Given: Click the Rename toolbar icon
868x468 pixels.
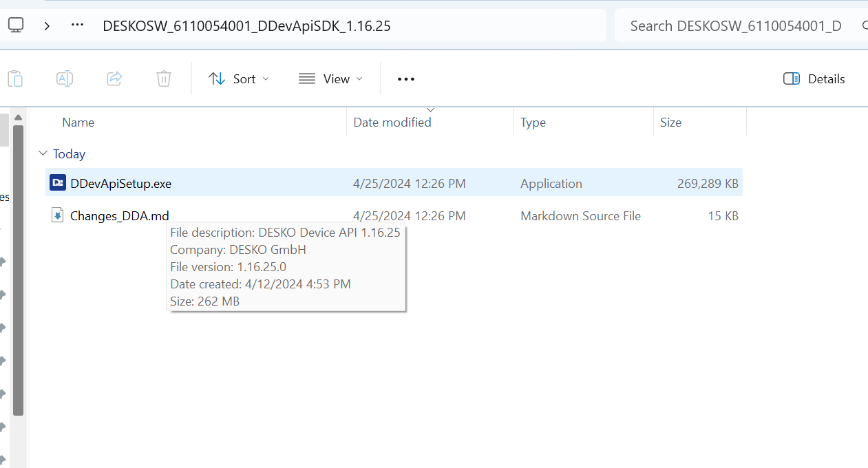Looking at the screenshot, I should [x=65, y=78].
